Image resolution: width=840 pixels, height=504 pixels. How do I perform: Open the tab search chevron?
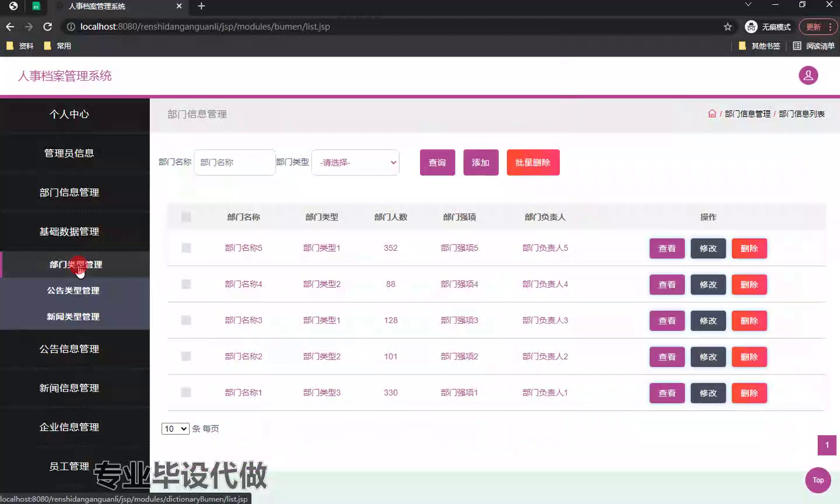pyautogui.click(x=748, y=5)
